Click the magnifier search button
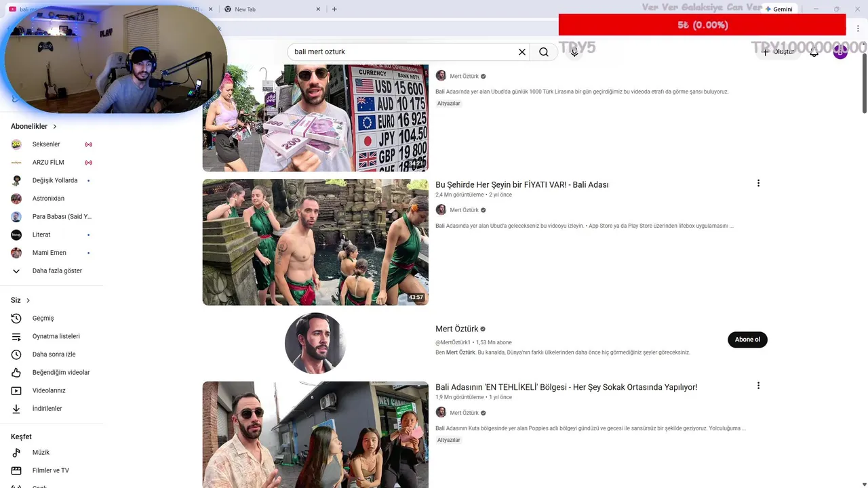The width and height of the screenshot is (868, 488). (x=544, y=52)
